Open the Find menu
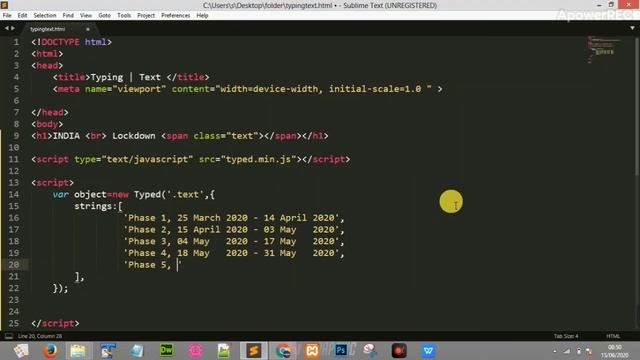Image resolution: width=640 pixels, height=360 pixels. pyautogui.click(x=68, y=16)
